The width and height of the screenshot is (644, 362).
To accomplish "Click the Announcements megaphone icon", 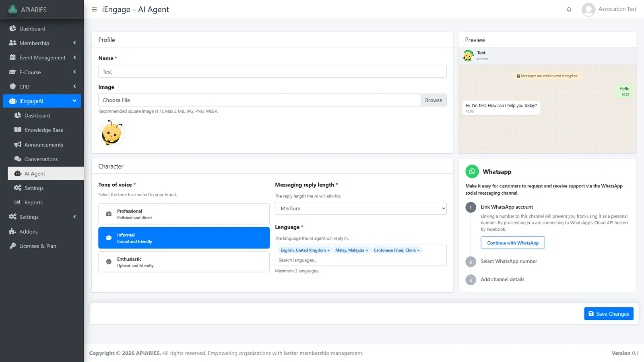I will 18,144.
